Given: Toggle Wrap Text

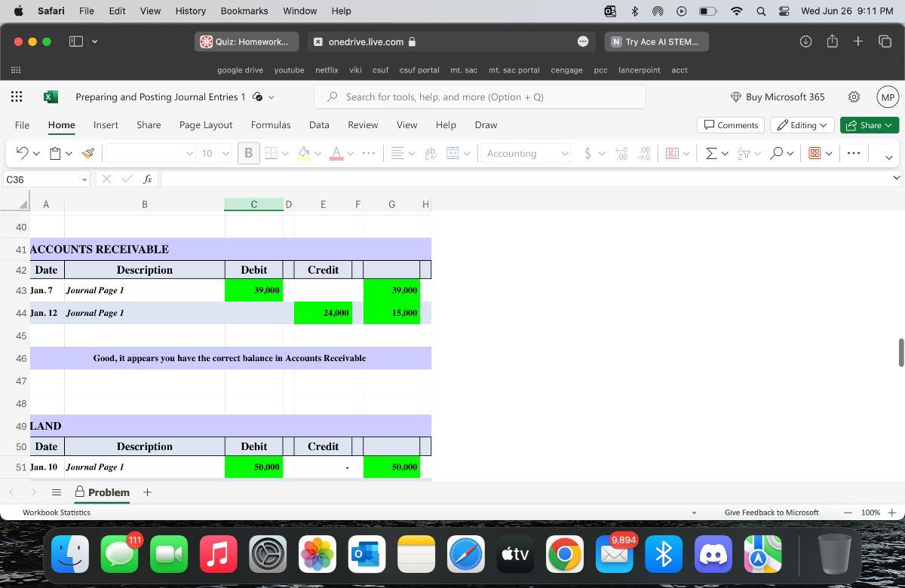Looking at the screenshot, I should tap(431, 153).
